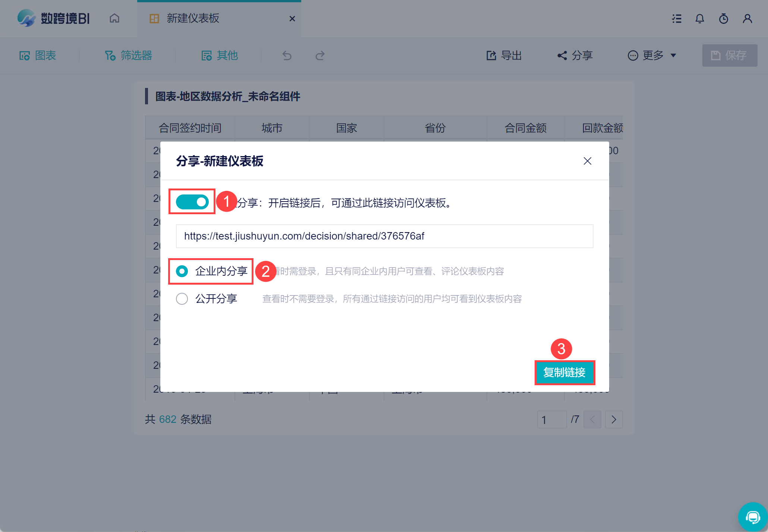Turn off the share link toggle
This screenshot has width=768, height=532.
pyautogui.click(x=192, y=202)
